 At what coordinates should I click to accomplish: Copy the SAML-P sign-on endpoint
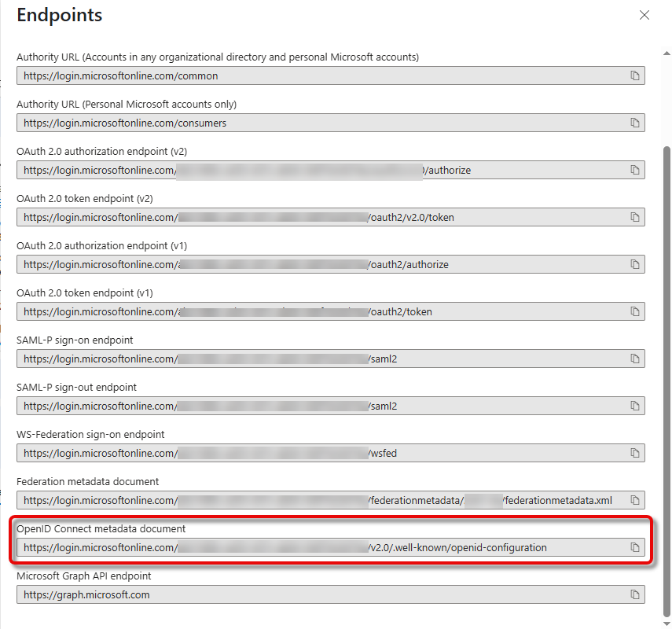(x=634, y=359)
